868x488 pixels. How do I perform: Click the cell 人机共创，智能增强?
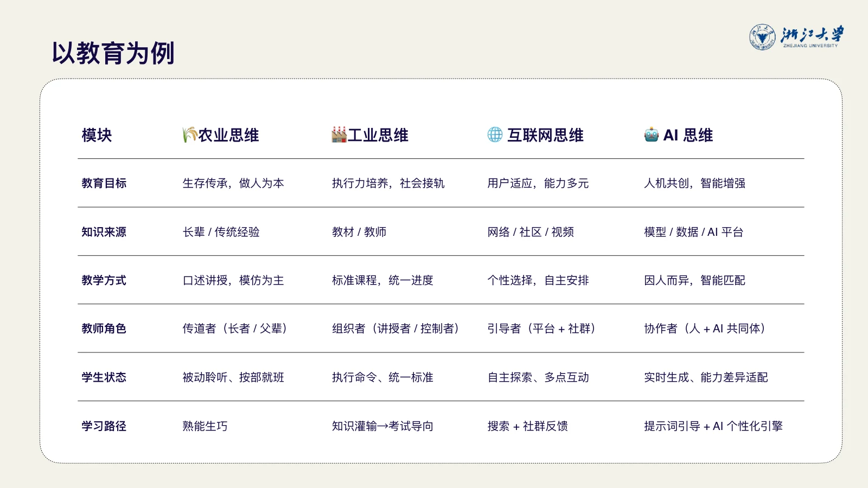[694, 183]
